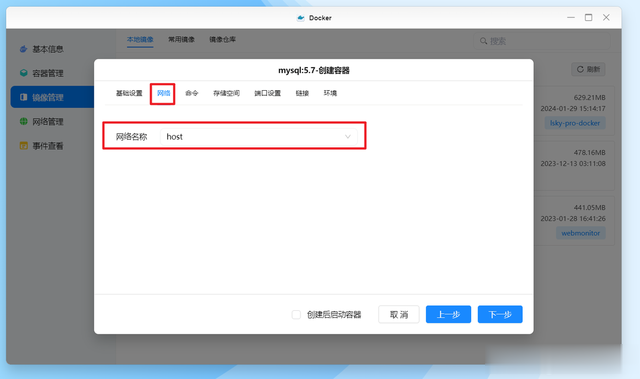Click the 网络名称 label
This screenshot has height=379, width=640.
point(131,137)
